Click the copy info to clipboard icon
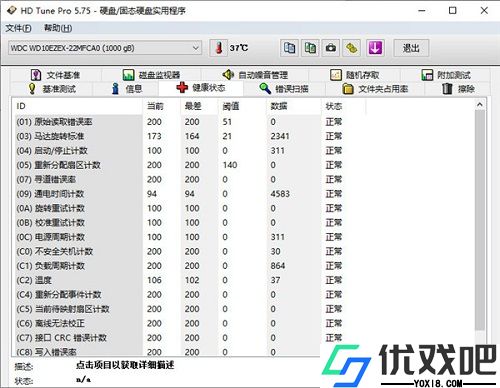Viewport: 500px width, 388px height. (x=289, y=48)
